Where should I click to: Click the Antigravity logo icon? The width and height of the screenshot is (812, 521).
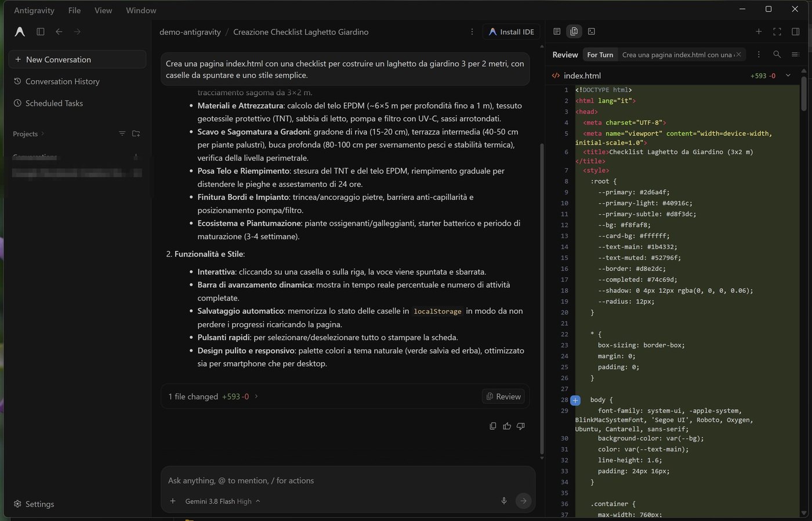(20, 32)
